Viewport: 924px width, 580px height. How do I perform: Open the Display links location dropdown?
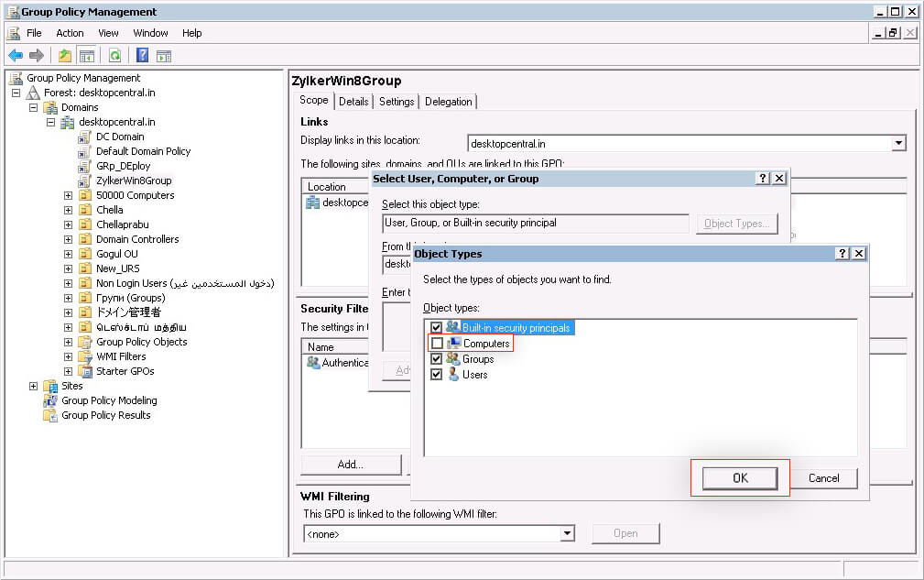(898, 143)
